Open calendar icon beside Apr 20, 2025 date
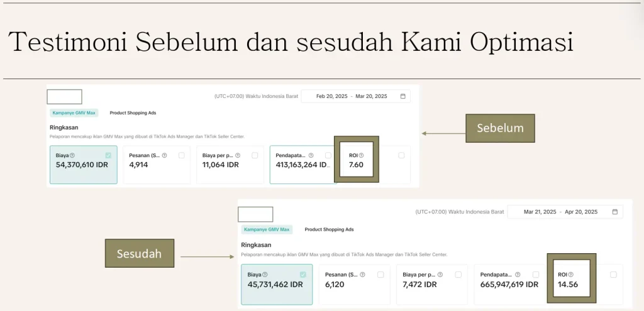Screen dimensions: 644x311 click(x=614, y=212)
